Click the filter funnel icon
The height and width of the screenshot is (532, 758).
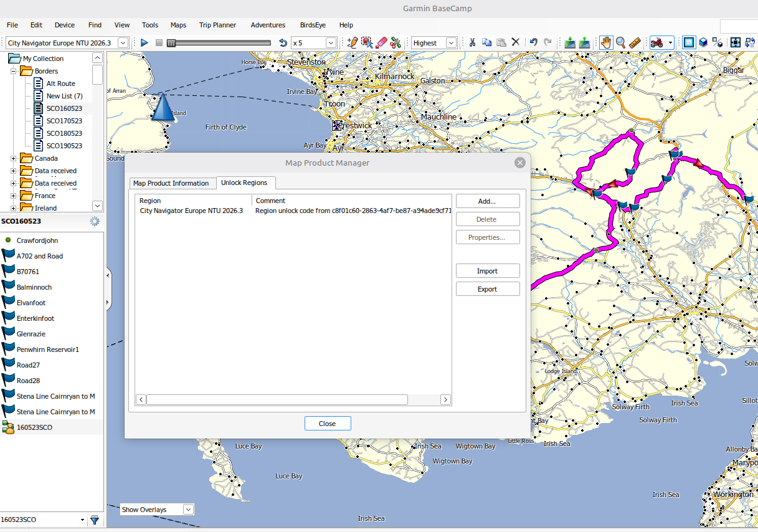point(95,520)
